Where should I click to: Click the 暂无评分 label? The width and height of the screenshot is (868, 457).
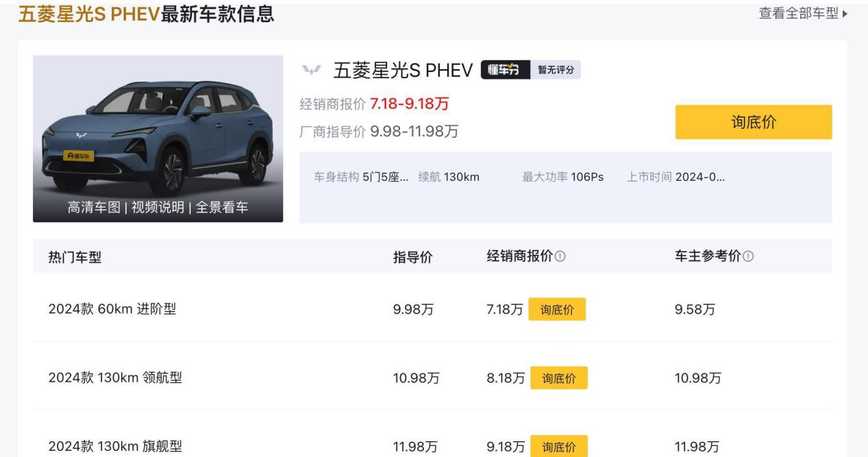[x=556, y=70]
